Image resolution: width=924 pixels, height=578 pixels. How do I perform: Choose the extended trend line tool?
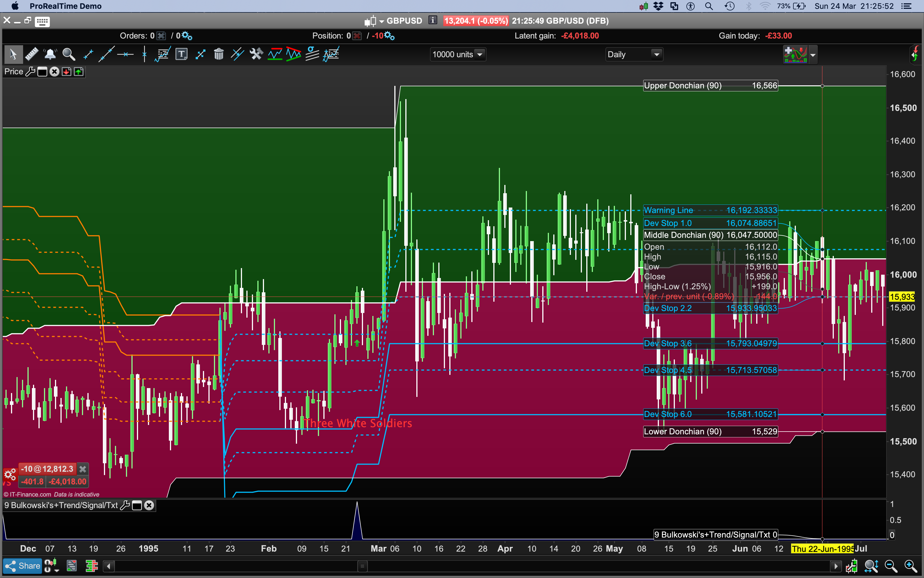(x=106, y=54)
